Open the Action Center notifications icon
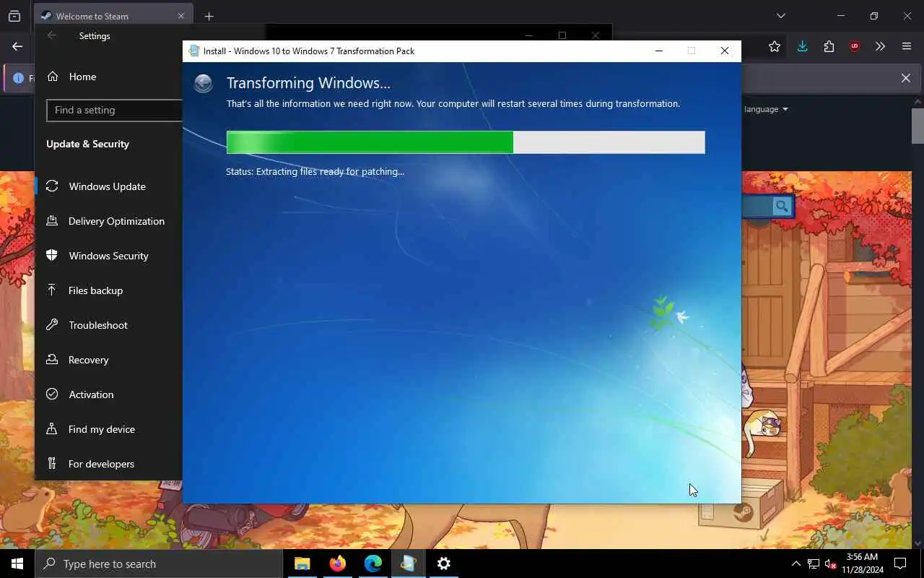 pos(900,564)
